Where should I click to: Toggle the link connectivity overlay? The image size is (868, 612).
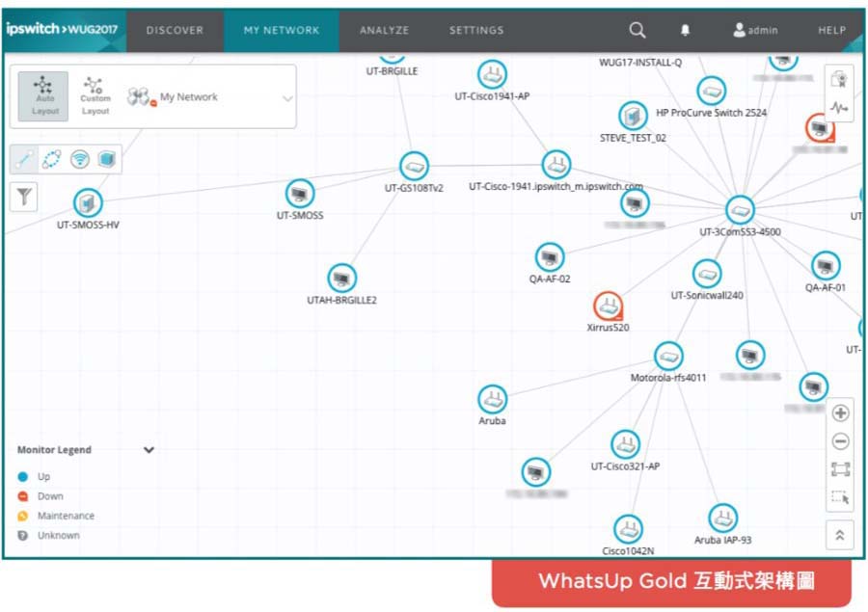point(24,159)
